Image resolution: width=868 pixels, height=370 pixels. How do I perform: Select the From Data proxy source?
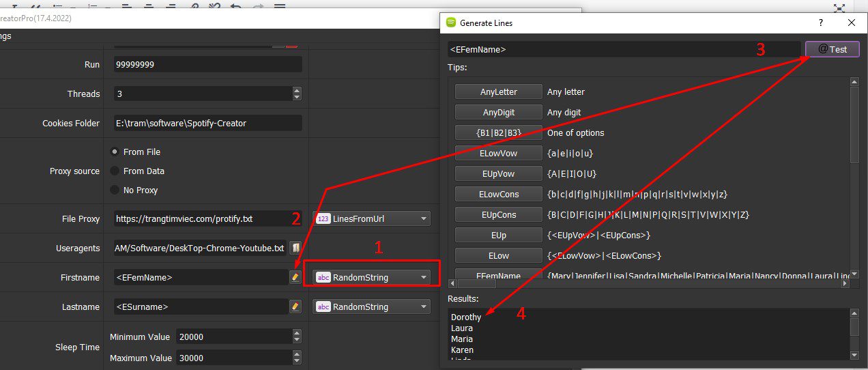click(x=115, y=171)
